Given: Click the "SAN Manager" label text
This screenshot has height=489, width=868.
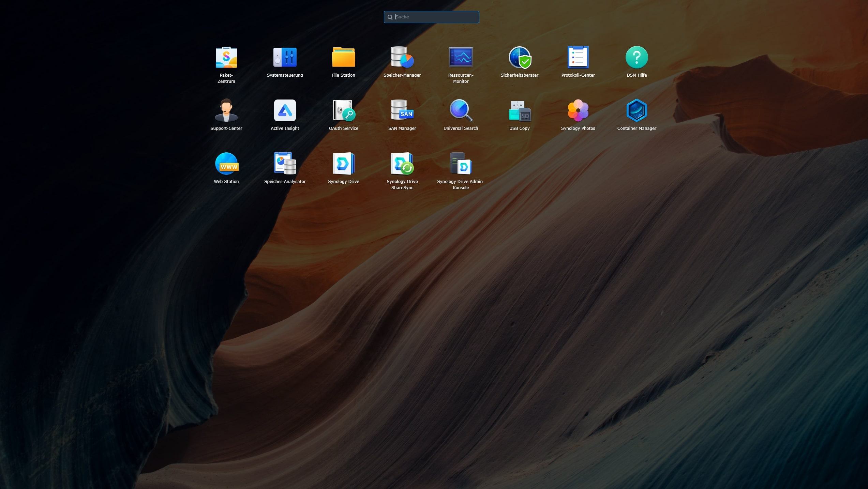Looking at the screenshot, I should click(x=402, y=128).
